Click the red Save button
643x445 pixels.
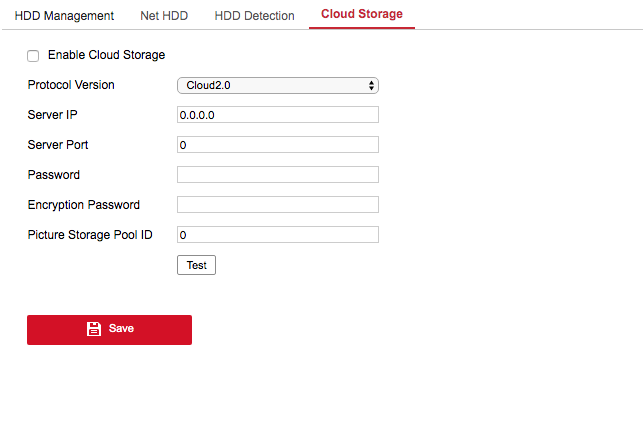point(109,329)
